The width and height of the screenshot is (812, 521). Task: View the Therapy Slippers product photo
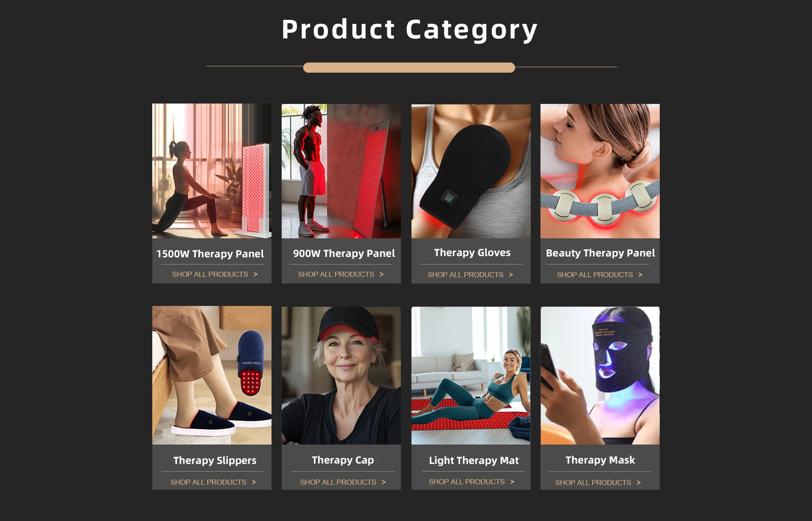[212, 375]
